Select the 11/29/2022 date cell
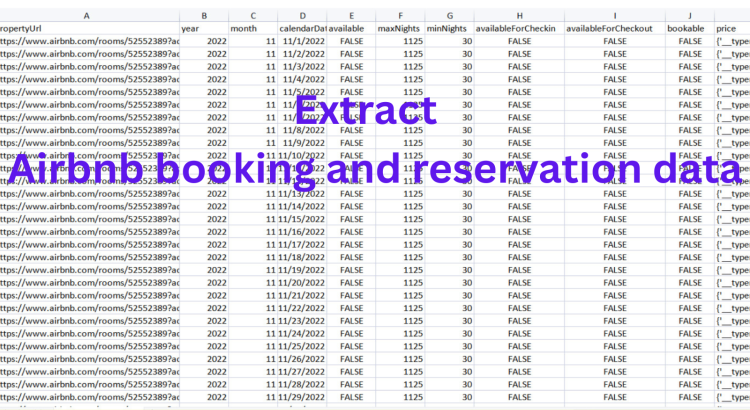The width and height of the screenshot is (750, 410). 302,397
